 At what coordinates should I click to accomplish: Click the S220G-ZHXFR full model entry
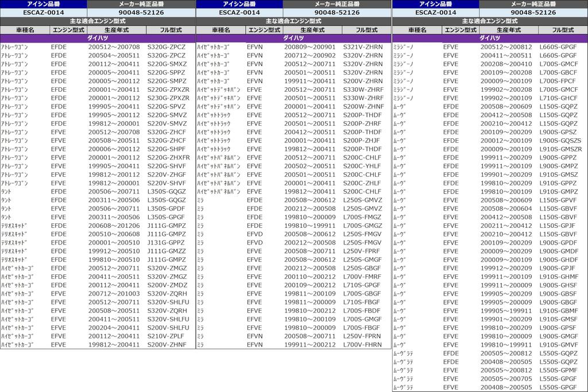coord(168,157)
